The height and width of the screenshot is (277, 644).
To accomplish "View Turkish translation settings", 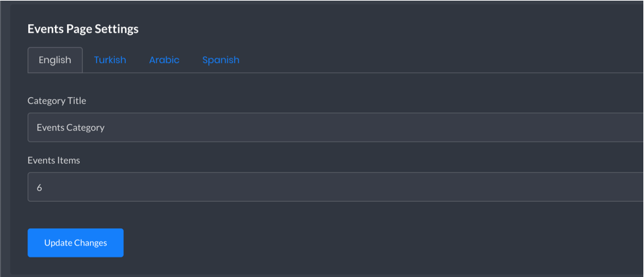I will [110, 60].
